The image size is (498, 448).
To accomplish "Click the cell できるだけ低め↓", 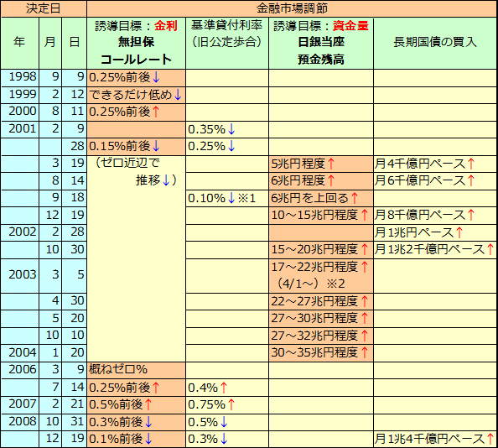I will [x=137, y=95].
